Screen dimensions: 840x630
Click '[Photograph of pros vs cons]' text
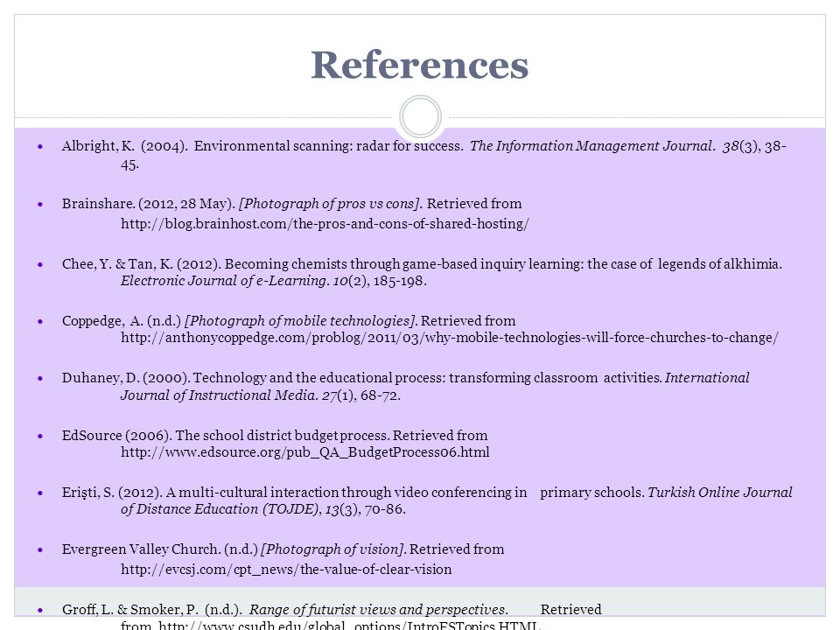(x=330, y=204)
